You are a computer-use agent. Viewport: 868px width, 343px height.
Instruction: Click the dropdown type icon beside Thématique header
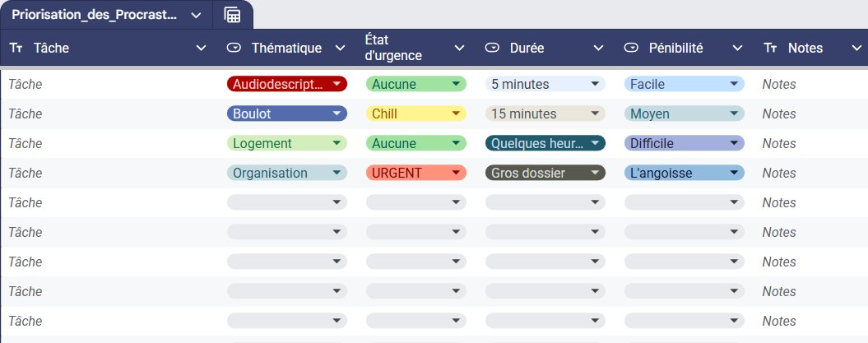coord(234,49)
